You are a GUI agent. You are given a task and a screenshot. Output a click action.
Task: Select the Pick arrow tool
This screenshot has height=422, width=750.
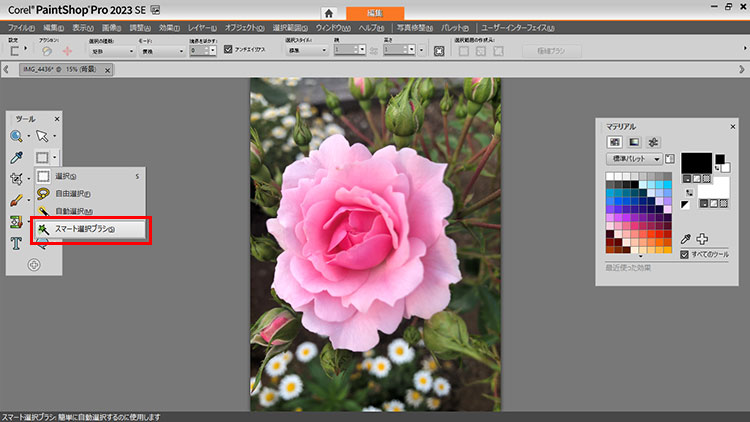[x=42, y=135]
